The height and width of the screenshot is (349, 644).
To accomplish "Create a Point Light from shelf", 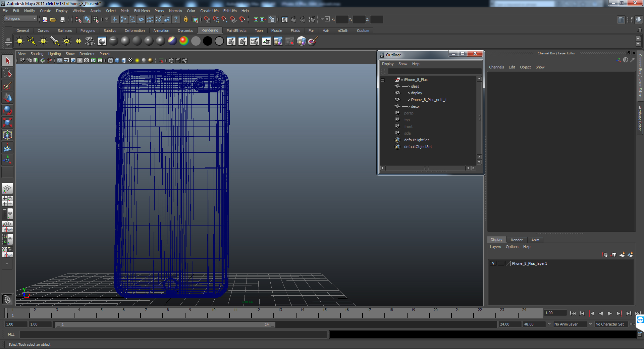I will [x=43, y=41].
